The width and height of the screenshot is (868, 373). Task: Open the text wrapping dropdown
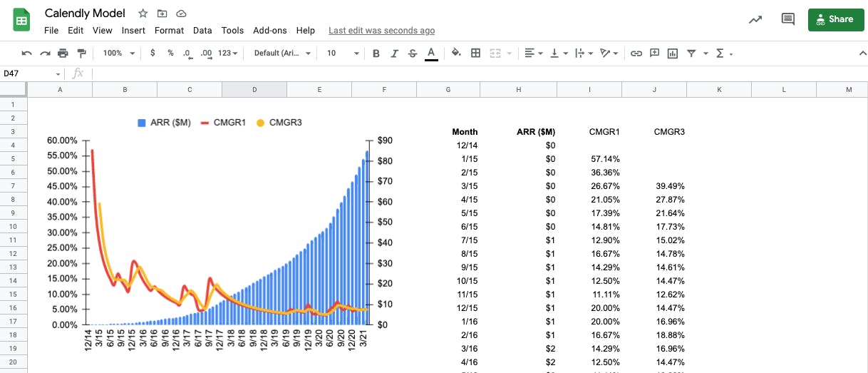click(584, 53)
